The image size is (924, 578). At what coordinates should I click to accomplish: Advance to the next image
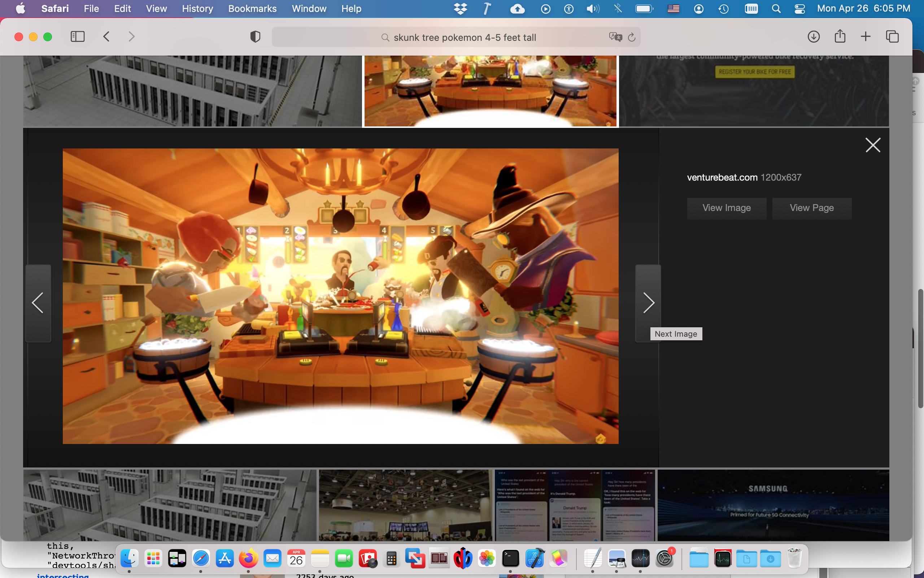pyautogui.click(x=648, y=303)
